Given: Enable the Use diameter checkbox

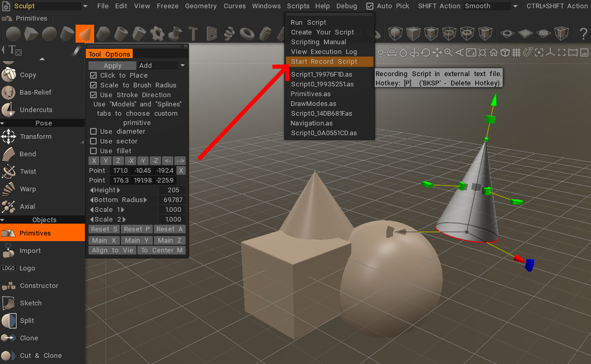Looking at the screenshot, I should 94,132.
